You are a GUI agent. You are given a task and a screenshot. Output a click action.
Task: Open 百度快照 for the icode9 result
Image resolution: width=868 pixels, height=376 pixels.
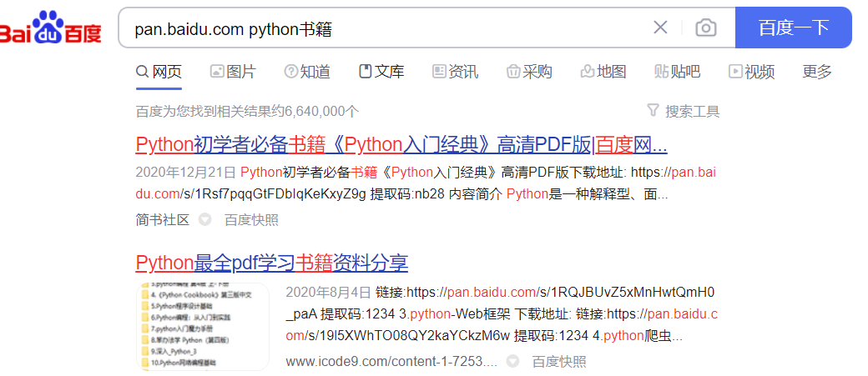pos(559,362)
